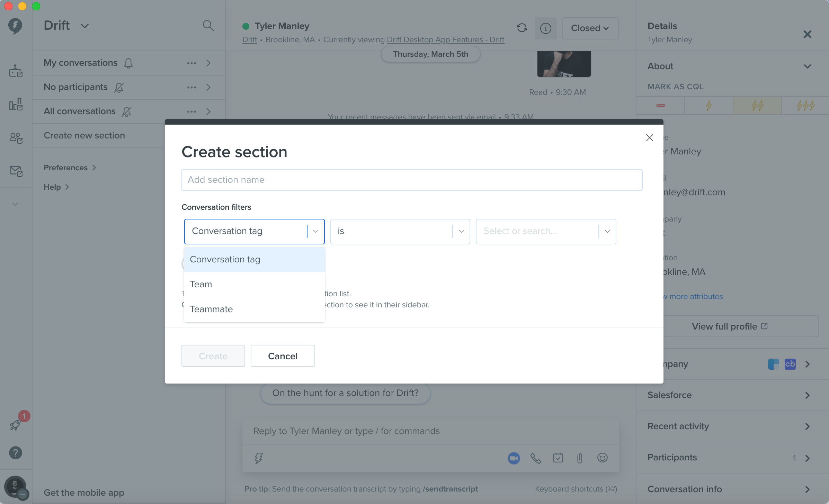Click the Create button
The width and height of the screenshot is (829, 504).
click(213, 356)
